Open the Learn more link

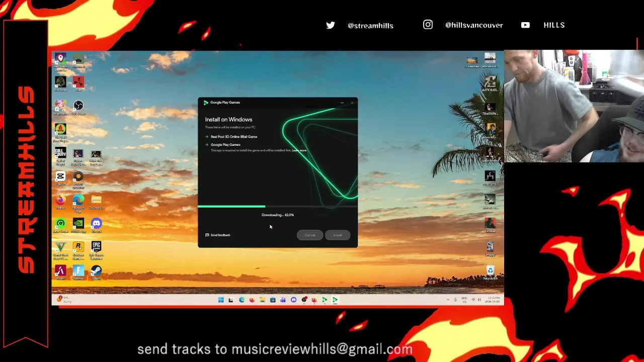pos(299,150)
